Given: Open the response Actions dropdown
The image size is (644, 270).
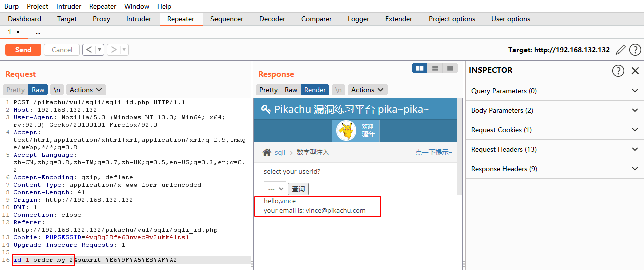Looking at the screenshot, I should coord(367,90).
